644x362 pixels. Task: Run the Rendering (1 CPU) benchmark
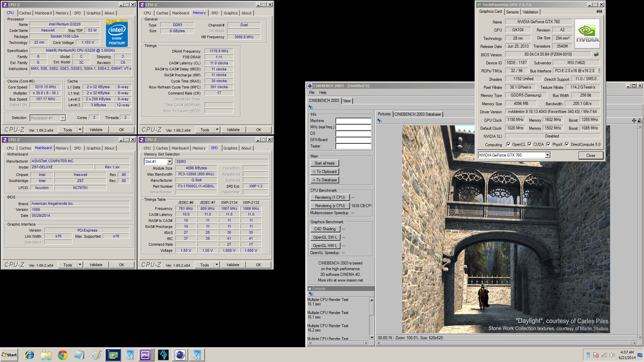click(x=330, y=197)
